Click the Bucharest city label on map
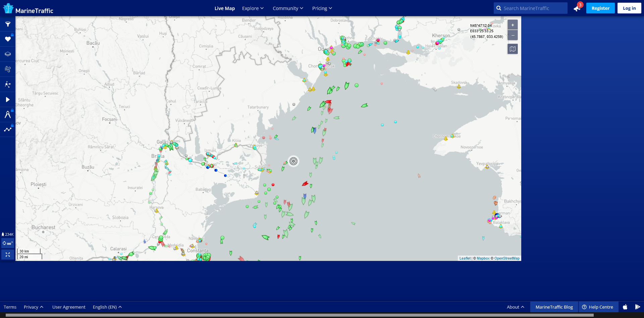This screenshot has width=644, height=318. (x=43, y=227)
